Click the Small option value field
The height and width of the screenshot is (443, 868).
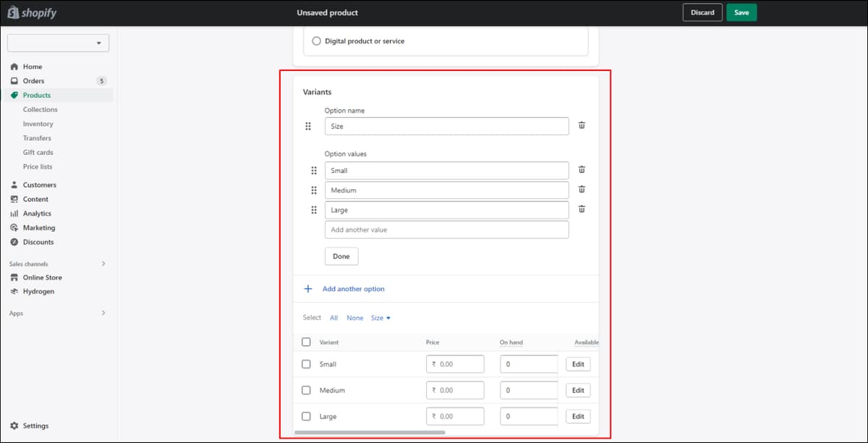point(447,171)
